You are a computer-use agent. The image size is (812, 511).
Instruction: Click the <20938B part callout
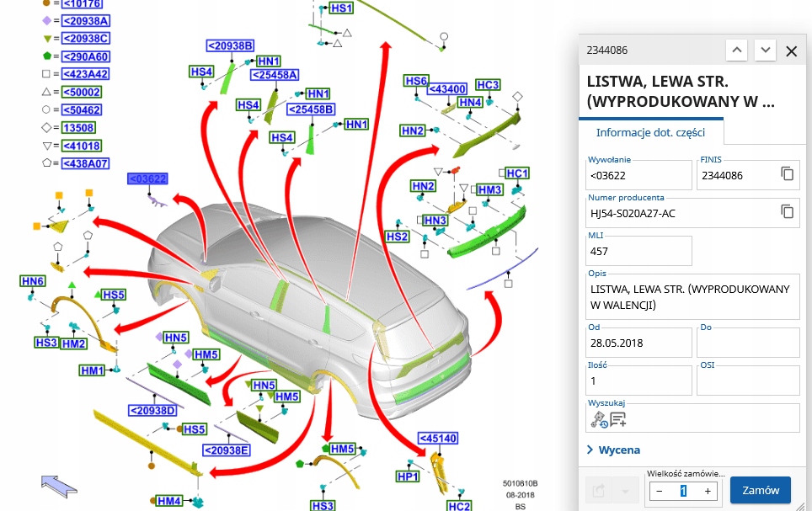click(x=231, y=45)
